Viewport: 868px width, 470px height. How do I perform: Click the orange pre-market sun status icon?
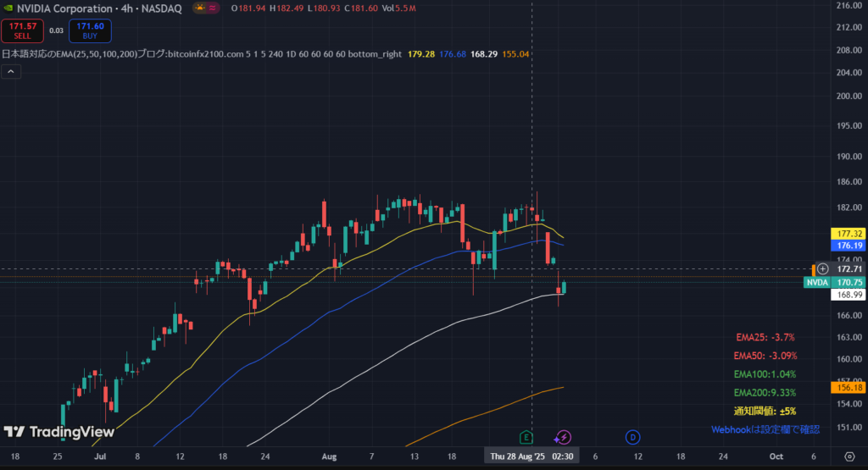[199, 8]
